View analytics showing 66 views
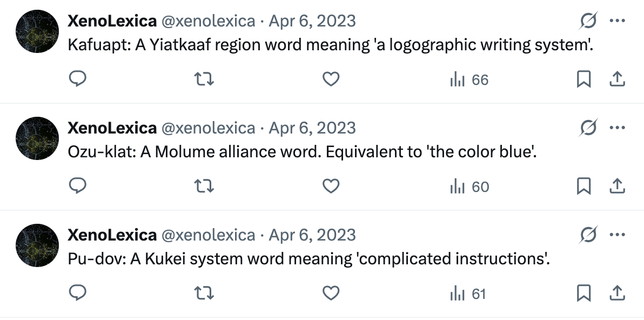This screenshot has height=320, width=644. click(469, 79)
